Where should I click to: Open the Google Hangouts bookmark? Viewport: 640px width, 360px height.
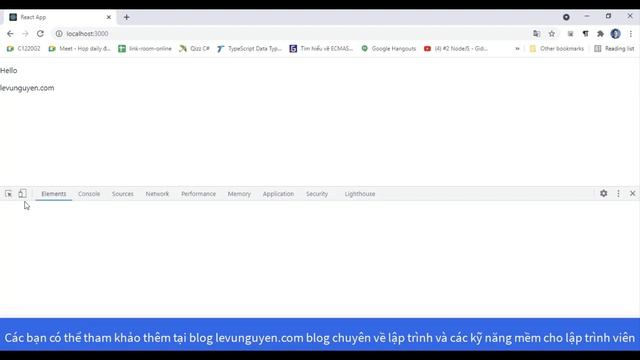pos(389,49)
